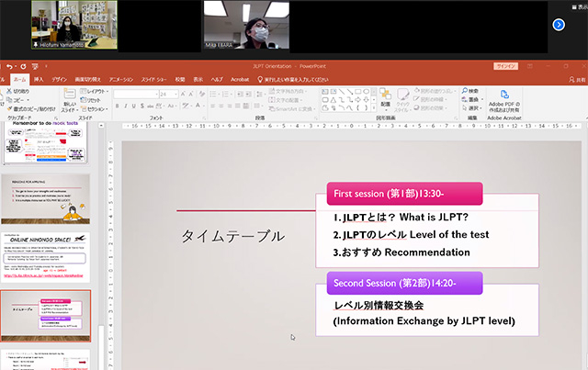Click the Share (共有) button
The image size is (588, 370).
pos(574,80)
